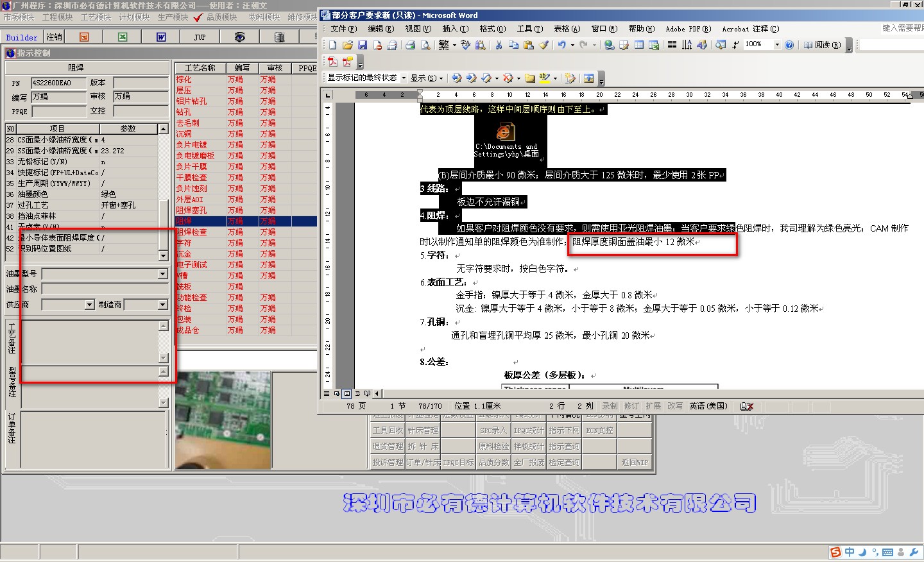
Task: Open Print Preview in Word toolbar
Action: (425, 45)
